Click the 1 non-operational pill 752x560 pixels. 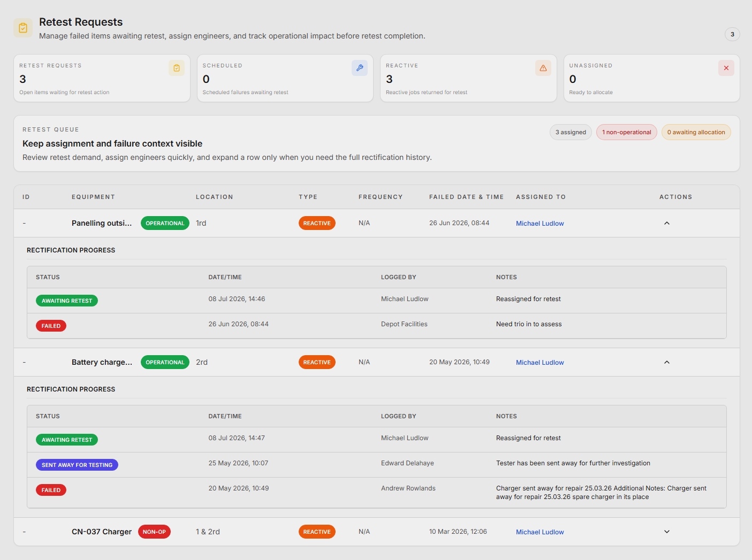click(626, 132)
